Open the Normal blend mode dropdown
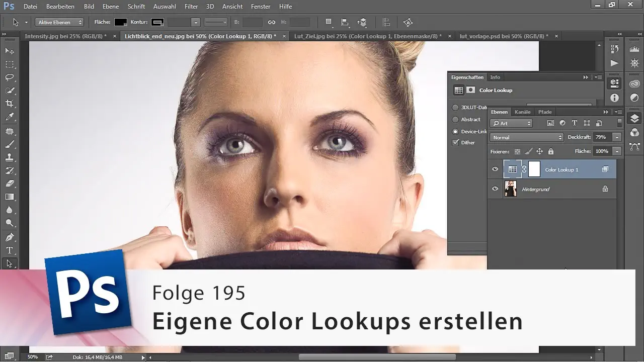Viewport: 644px width, 362px height. pyautogui.click(x=527, y=137)
